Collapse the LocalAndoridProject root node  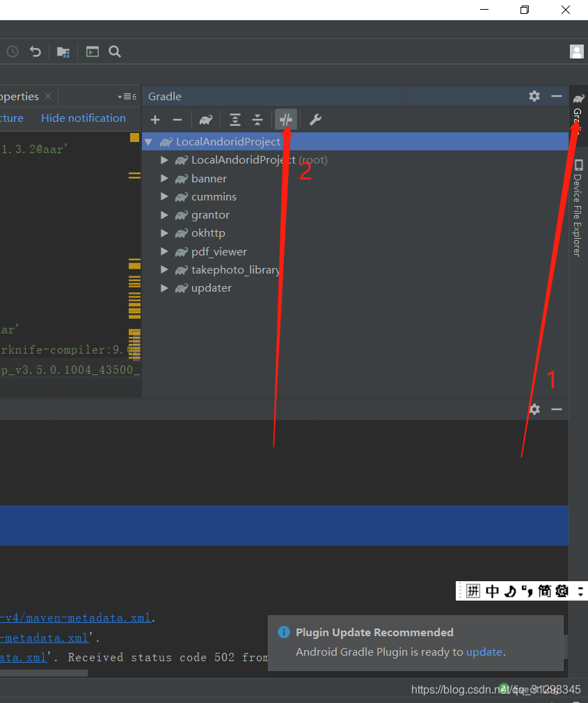[x=148, y=141]
